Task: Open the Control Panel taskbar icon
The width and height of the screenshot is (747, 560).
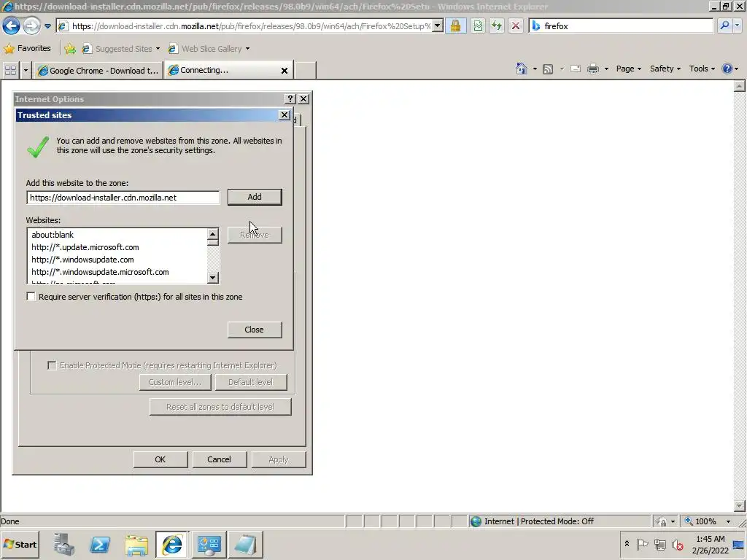Action: tap(209, 544)
